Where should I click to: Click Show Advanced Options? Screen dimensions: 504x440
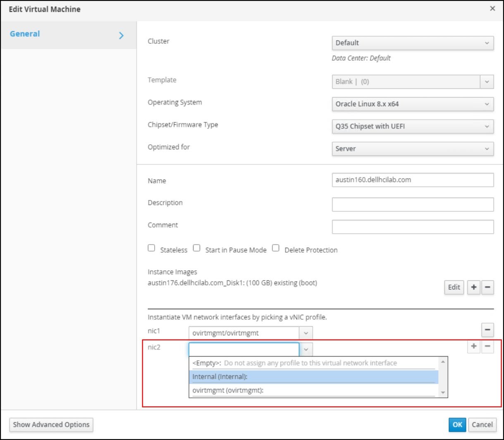[51, 424]
